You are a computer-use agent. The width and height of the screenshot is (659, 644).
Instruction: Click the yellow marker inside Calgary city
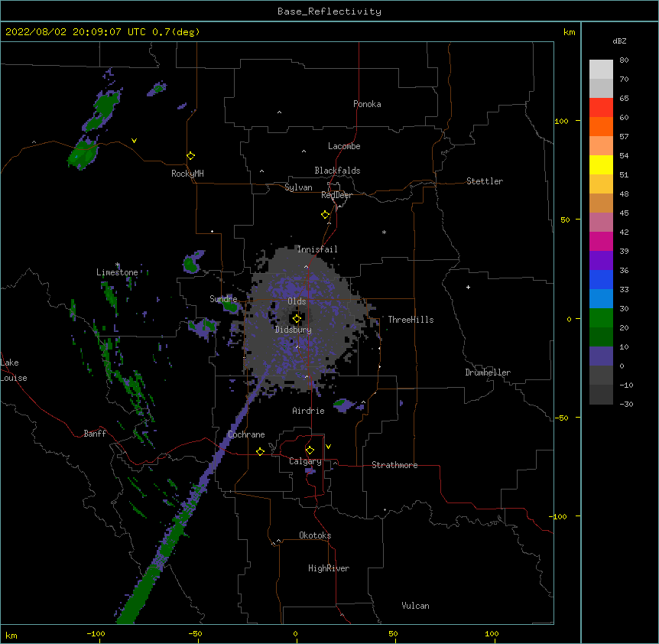310,450
